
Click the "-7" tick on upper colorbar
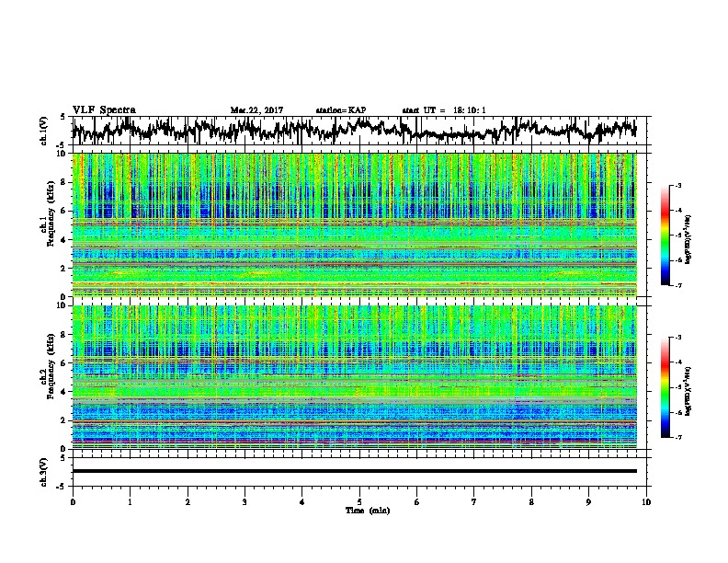tap(677, 285)
